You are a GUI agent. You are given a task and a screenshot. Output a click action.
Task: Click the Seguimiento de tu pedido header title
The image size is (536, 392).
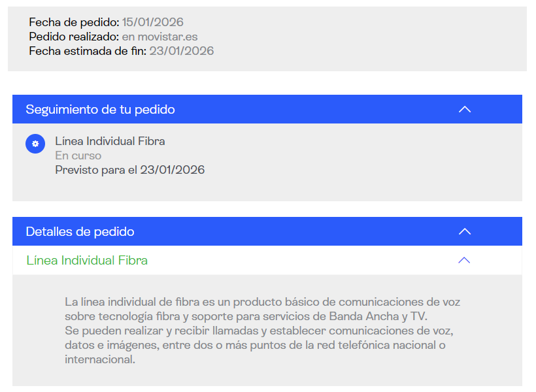[x=100, y=109]
